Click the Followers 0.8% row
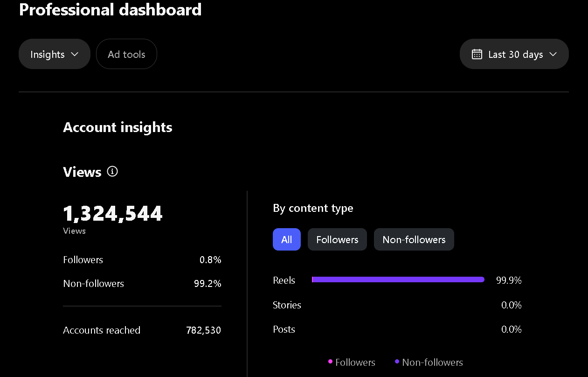Image resolution: width=588 pixels, height=377 pixels. point(142,260)
